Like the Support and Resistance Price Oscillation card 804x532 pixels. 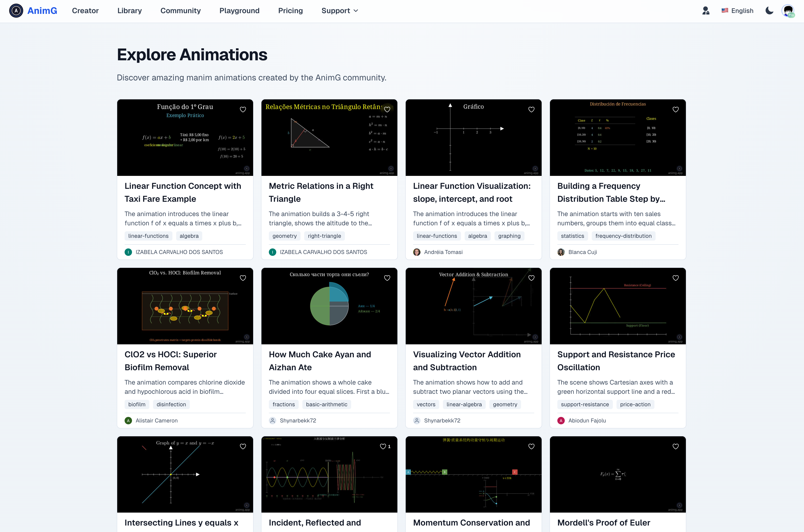[x=675, y=278]
